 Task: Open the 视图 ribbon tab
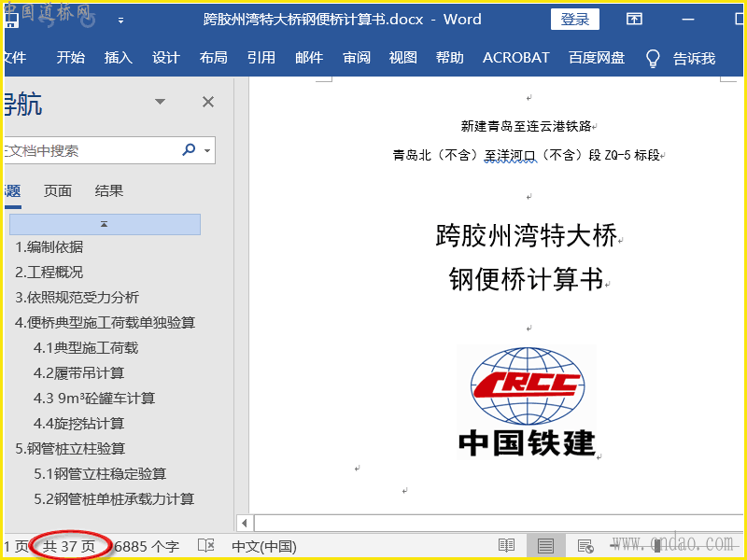(403, 58)
